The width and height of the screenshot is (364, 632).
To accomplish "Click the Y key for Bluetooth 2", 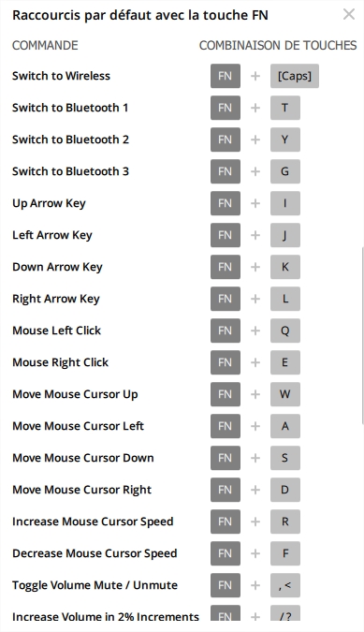I will tap(285, 140).
